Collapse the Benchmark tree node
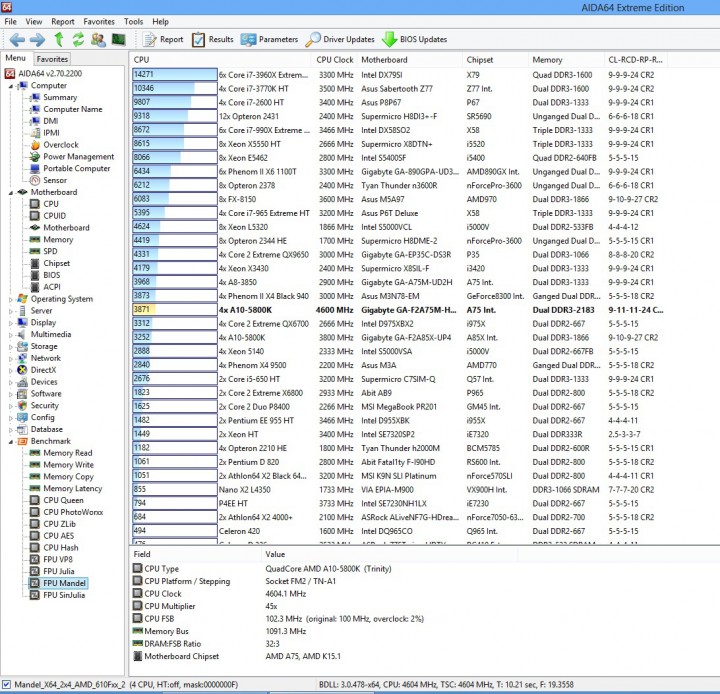Viewport: 720px width, 694px height. pos(11,441)
